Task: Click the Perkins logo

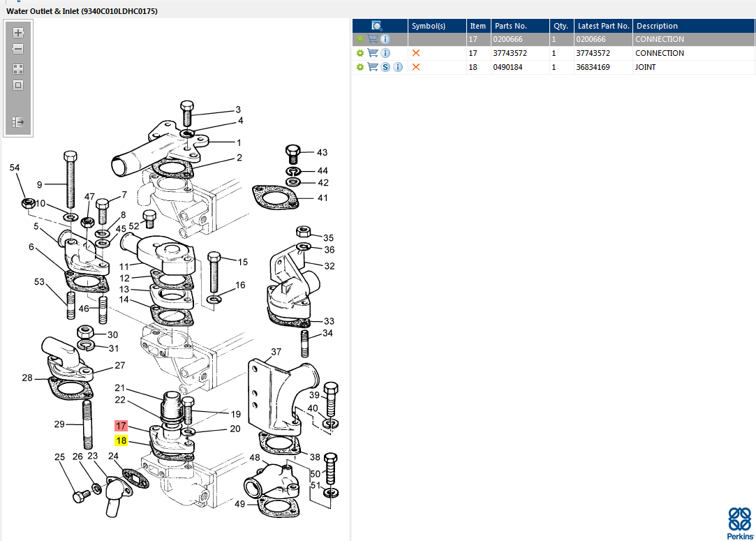Action: (739, 524)
